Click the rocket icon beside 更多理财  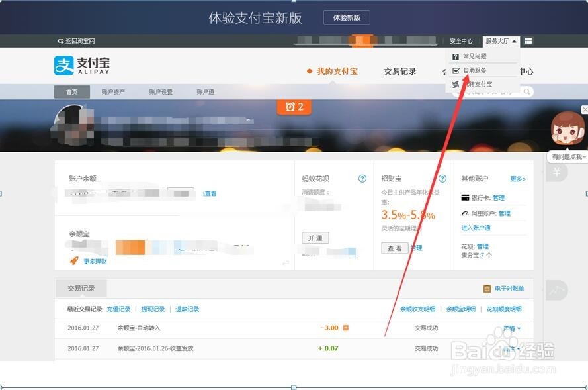[74, 260]
